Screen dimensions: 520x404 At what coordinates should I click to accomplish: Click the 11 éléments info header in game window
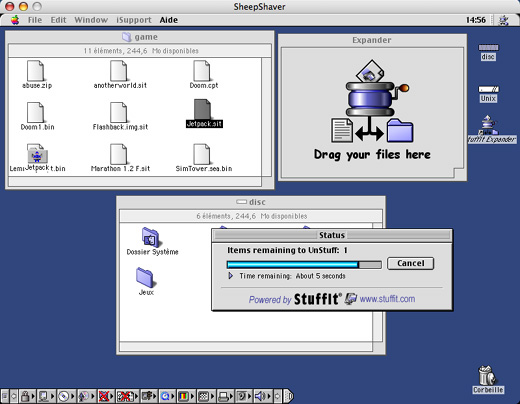pyautogui.click(x=140, y=51)
